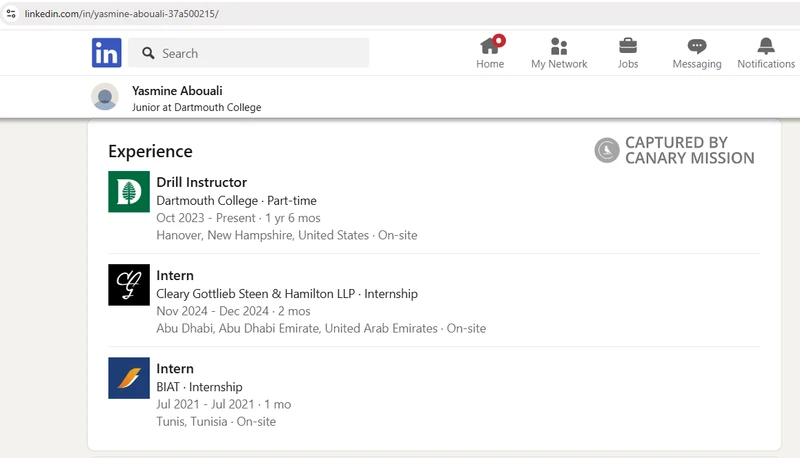
Task: Open My Network people icon
Action: [x=559, y=46]
